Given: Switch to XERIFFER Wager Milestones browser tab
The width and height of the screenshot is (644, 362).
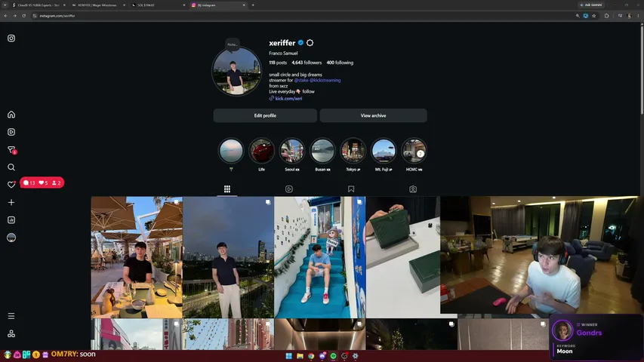Looking at the screenshot, I should coord(97,5).
